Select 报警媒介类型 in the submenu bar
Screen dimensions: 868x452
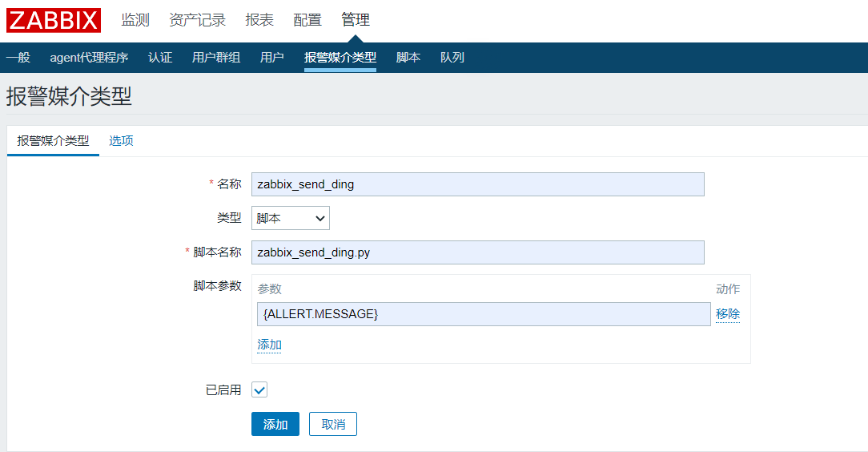point(340,58)
